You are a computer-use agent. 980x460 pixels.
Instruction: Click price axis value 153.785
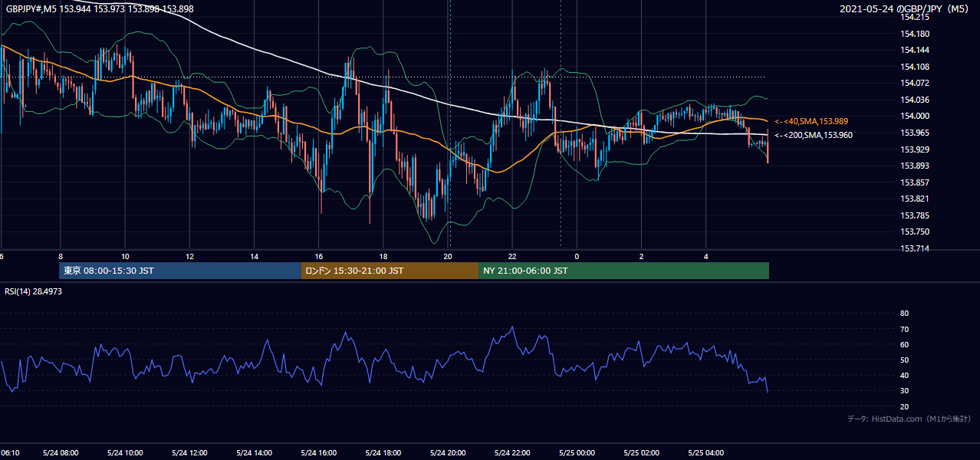916,215
